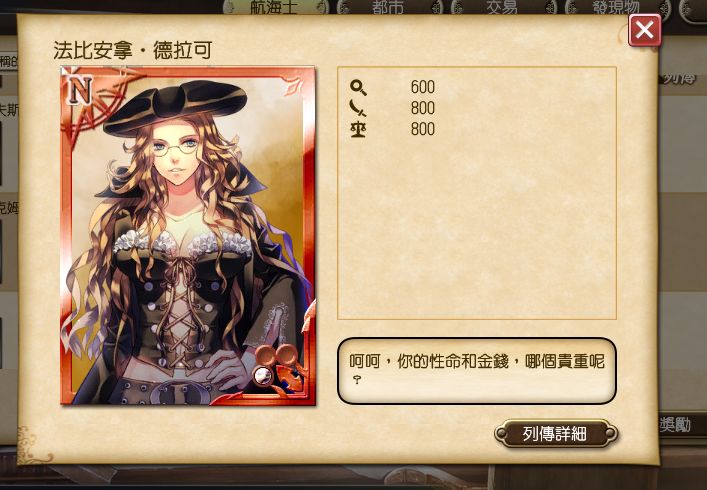Click the 克姬 entry behind the dialog
This screenshot has height=490, width=707.
pos(8,208)
